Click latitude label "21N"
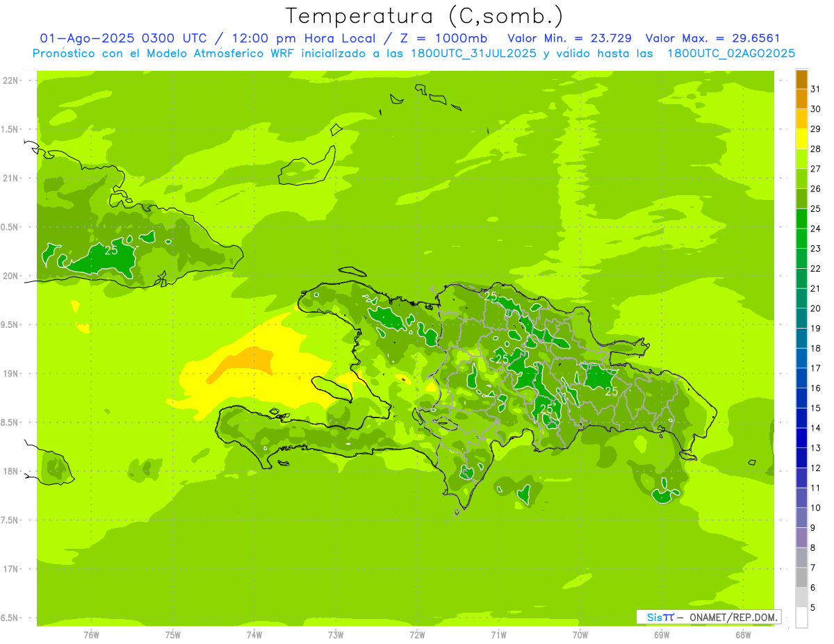The height and width of the screenshot is (644, 834). 11,178
